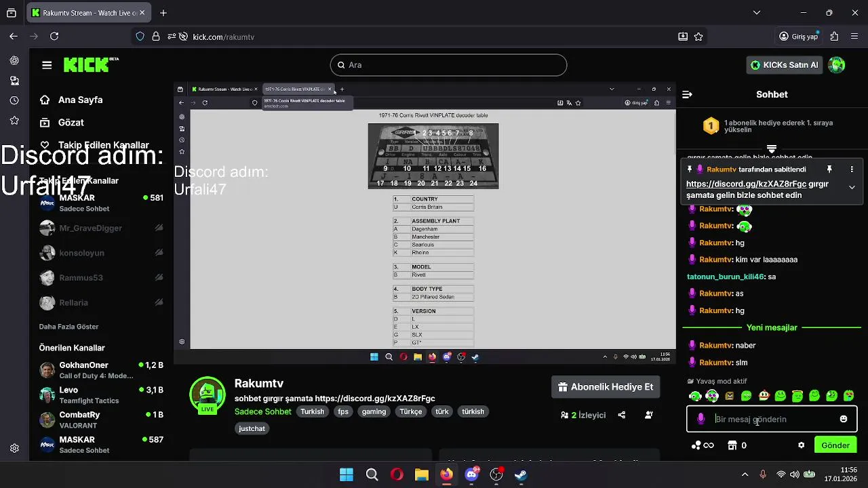Open the discord.gg link in pinned message
The width and height of the screenshot is (868, 488).
(x=746, y=184)
